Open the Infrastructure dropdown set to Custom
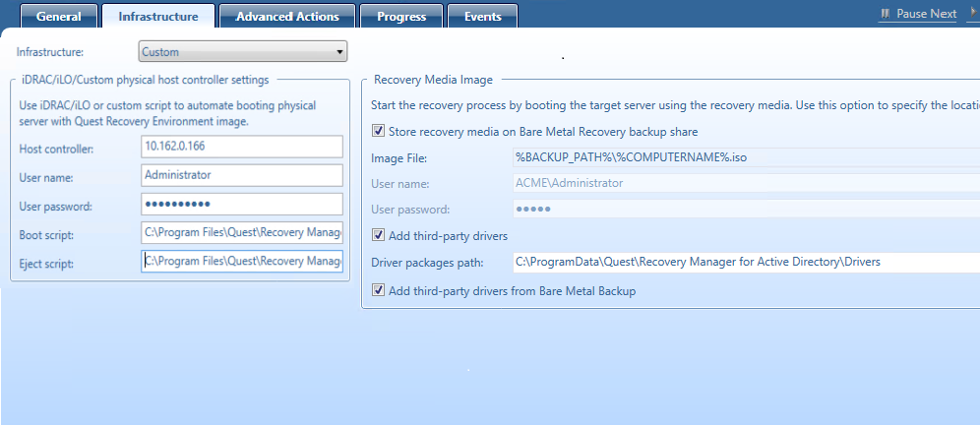Image resolution: width=980 pixels, height=425 pixels. pos(242,51)
